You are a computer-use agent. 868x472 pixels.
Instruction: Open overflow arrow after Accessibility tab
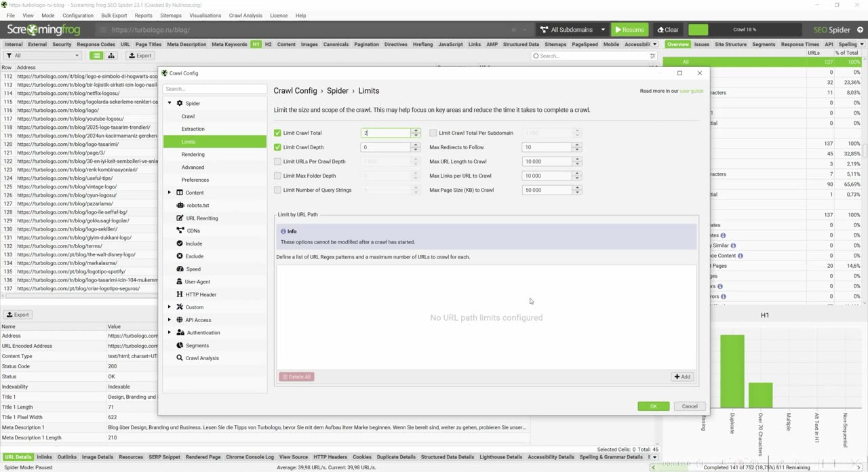(x=654, y=44)
